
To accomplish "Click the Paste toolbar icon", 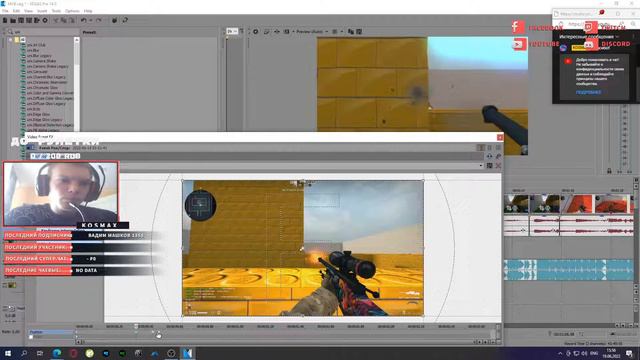I will pos(71,20).
